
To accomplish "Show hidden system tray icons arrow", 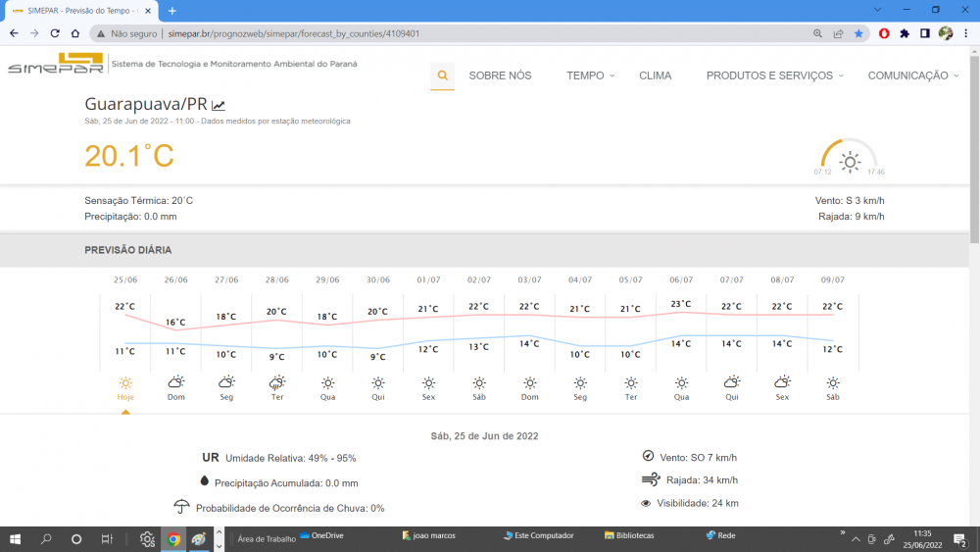I will click(856, 539).
